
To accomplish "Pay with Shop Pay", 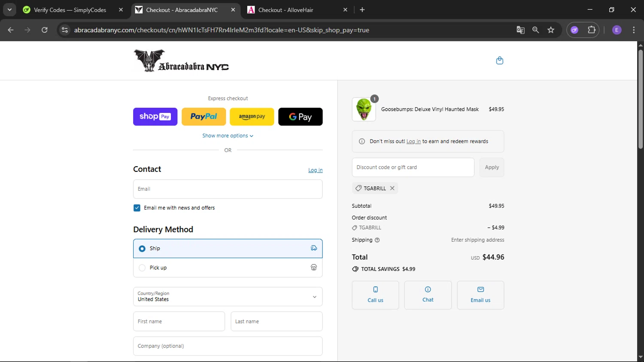I will 155,117.
